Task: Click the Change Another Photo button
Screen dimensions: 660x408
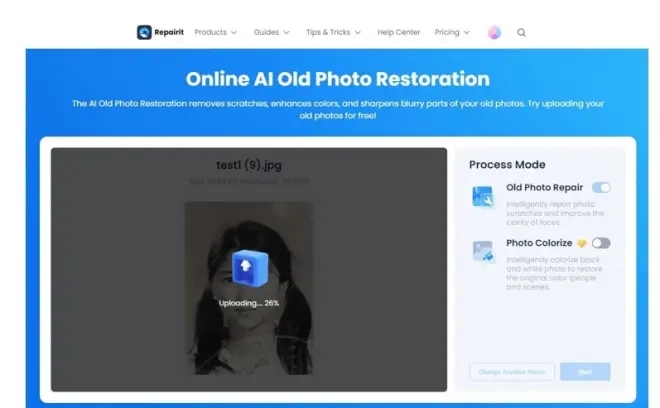Action: (511, 372)
